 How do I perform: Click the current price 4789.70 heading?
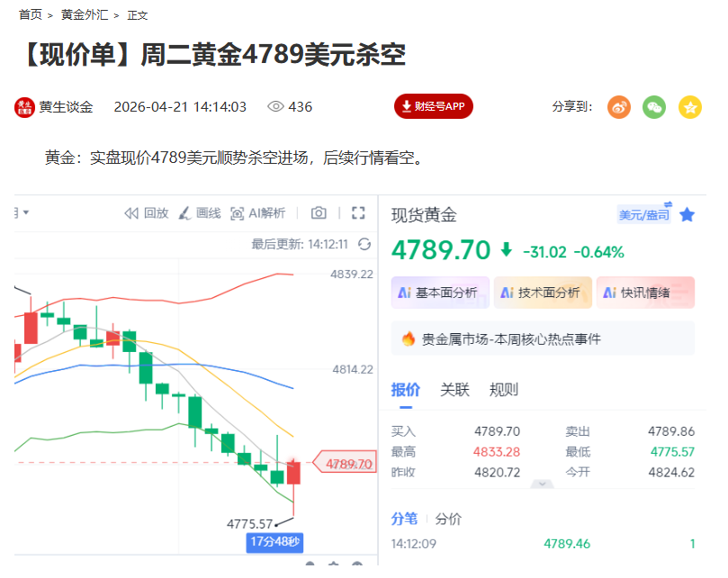pos(441,250)
